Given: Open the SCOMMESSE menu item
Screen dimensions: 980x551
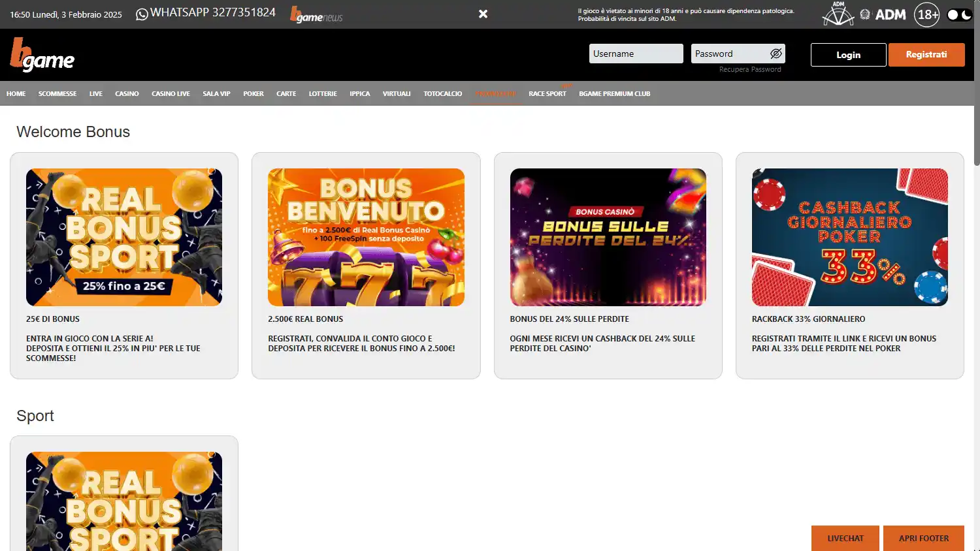Looking at the screenshot, I should coord(57,93).
